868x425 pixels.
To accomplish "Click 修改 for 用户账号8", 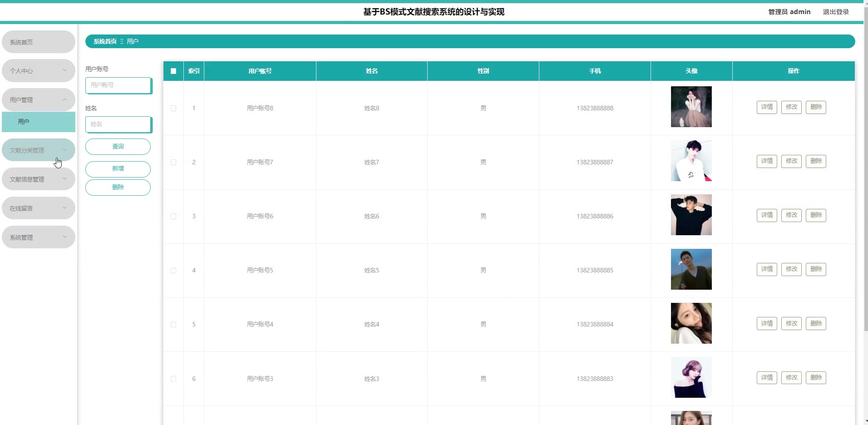I will coord(791,107).
